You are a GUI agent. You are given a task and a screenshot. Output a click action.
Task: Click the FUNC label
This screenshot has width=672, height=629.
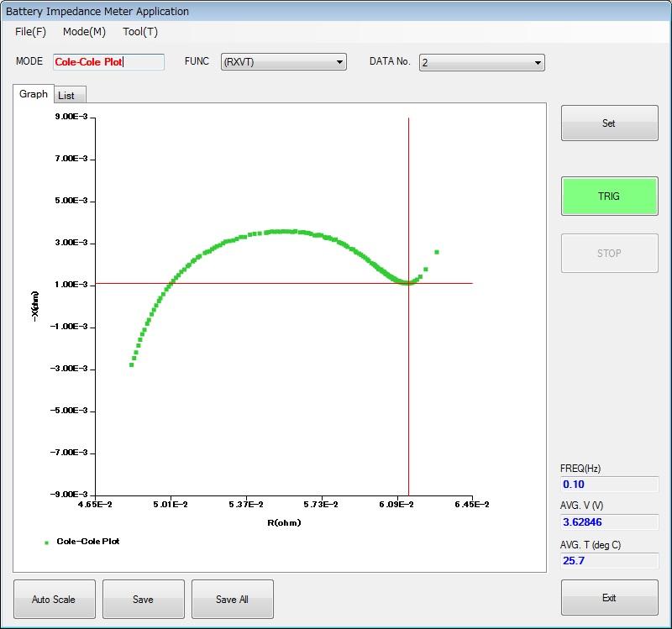point(197,61)
